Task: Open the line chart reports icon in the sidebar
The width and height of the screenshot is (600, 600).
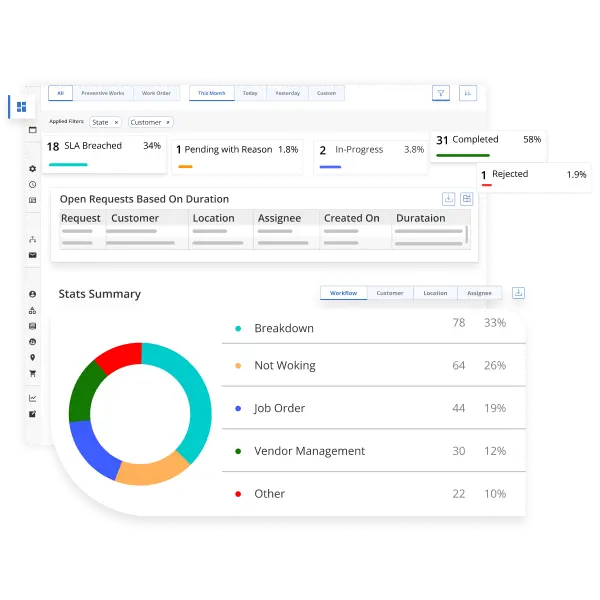Action: click(x=33, y=398)
